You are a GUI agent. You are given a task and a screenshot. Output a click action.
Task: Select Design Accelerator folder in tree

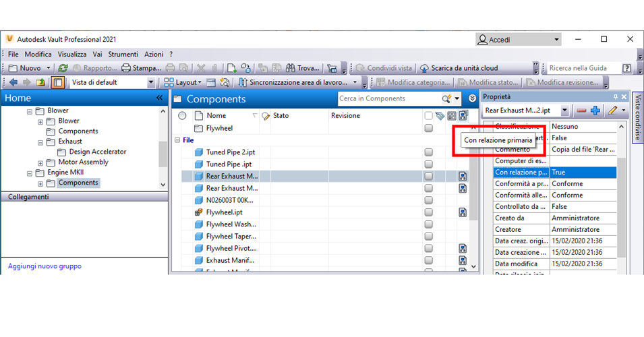tap(97, 152)
